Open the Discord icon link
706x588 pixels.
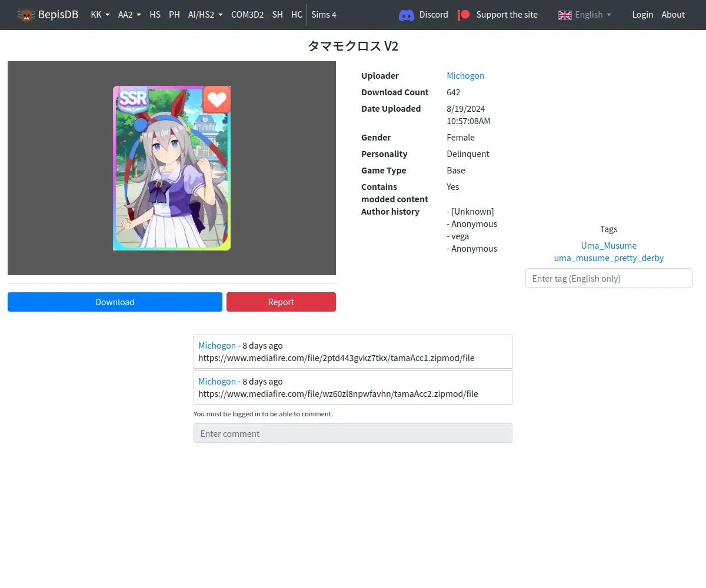click(x=407, y=15)
